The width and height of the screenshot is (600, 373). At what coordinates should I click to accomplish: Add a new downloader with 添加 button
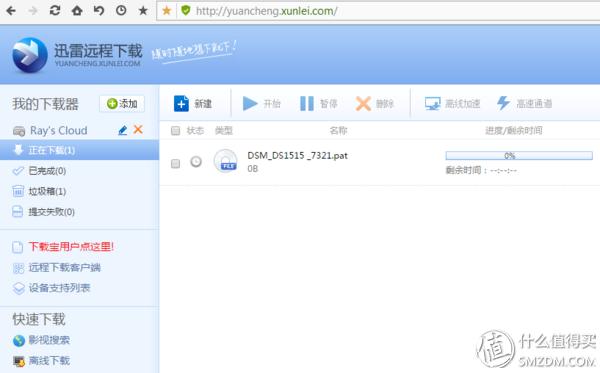(122, 104)
